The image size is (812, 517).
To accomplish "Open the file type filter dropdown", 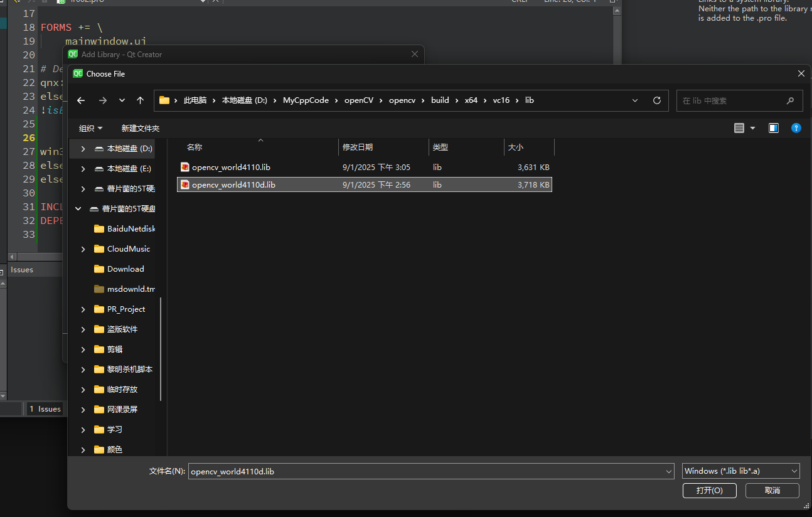I will click(741, 471).
